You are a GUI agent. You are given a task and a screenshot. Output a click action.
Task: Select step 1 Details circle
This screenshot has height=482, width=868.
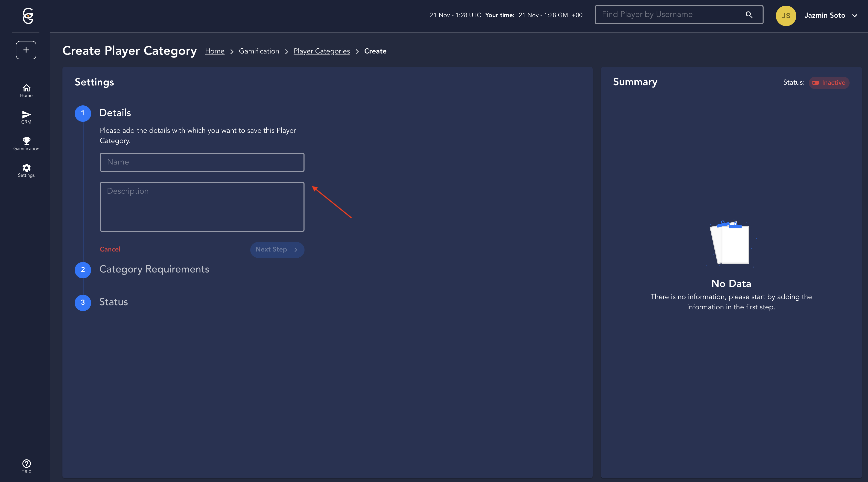83,113
